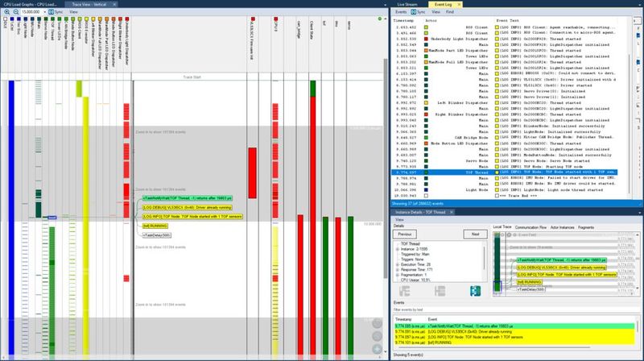Select xTaskNotifyWait TOF Thread event label
The height and width of the screenshot is (361, 644).
click(x=188, y=198)
